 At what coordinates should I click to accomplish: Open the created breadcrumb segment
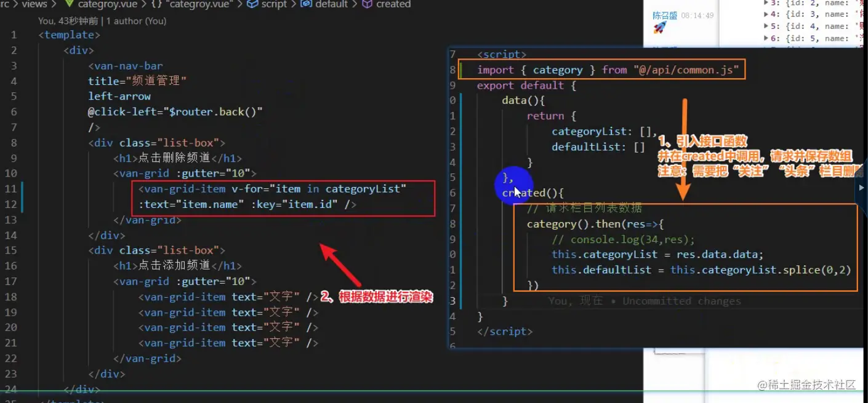[x=393, y=4]
